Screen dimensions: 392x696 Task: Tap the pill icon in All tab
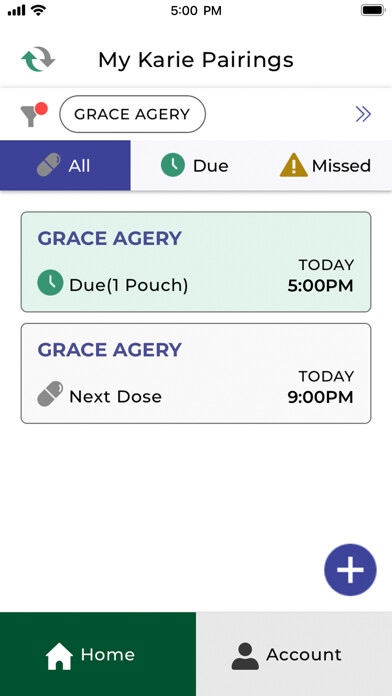tap(49, 165)
